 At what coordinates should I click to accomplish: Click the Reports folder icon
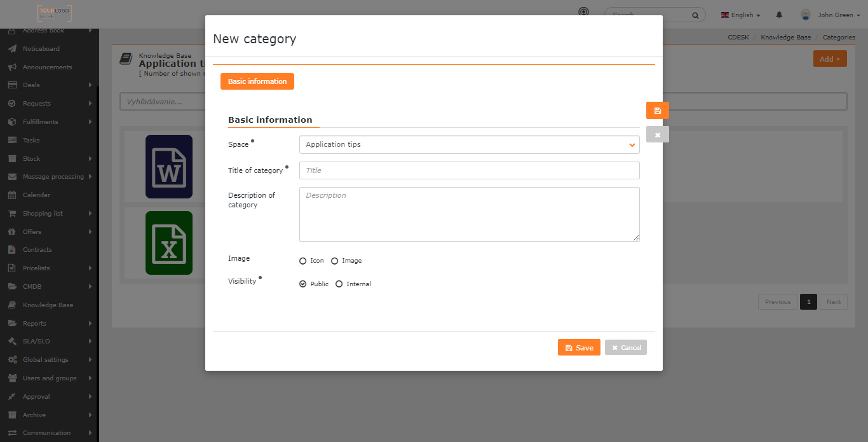pyautogui.click(x=11, y=323)
